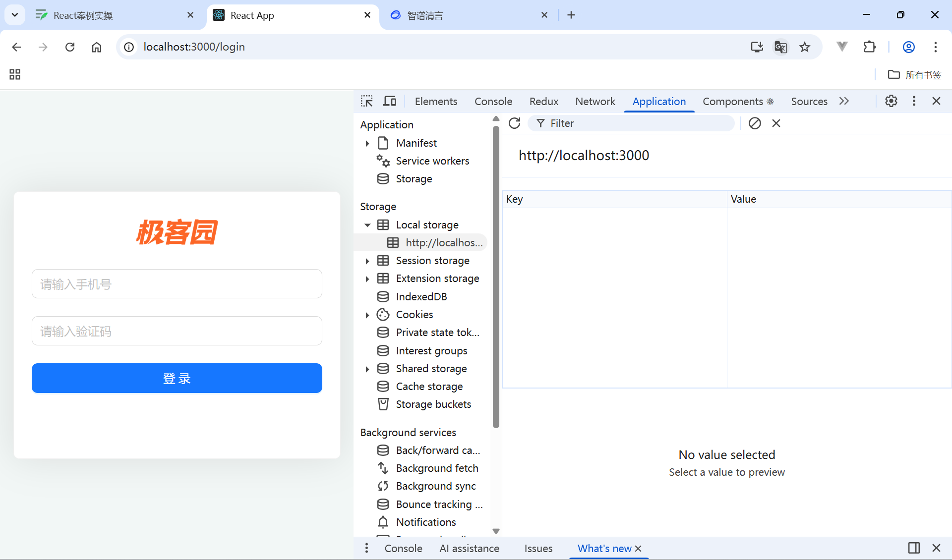952x560 pixels.
Task: Click the sidebar vertical scrollbar
Action: 496,278
